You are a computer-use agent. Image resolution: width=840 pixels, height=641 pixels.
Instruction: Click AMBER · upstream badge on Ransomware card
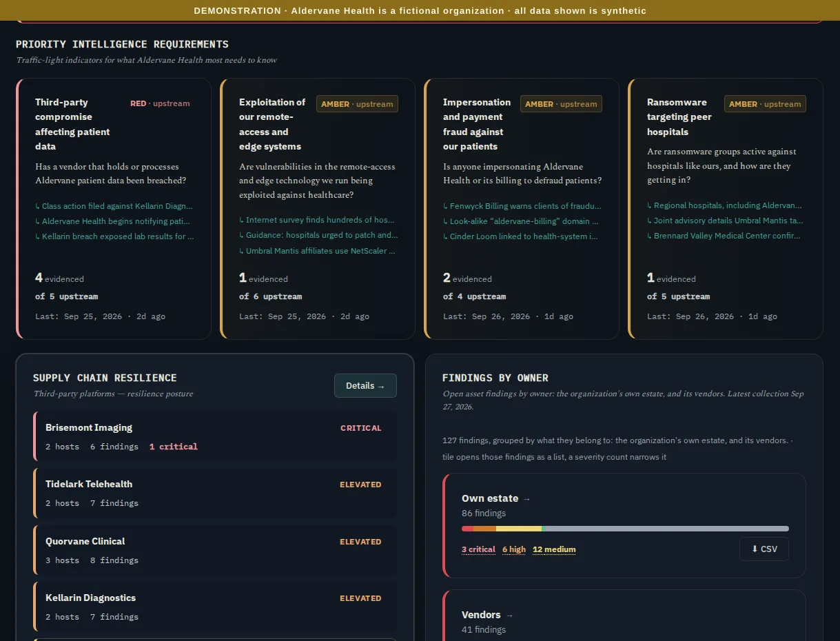tap(765, 104)
